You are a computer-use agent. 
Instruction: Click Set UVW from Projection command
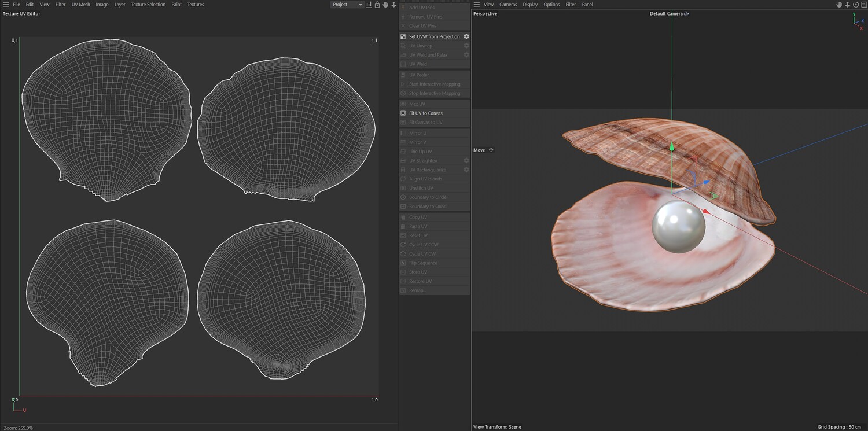tap(434, 36)
